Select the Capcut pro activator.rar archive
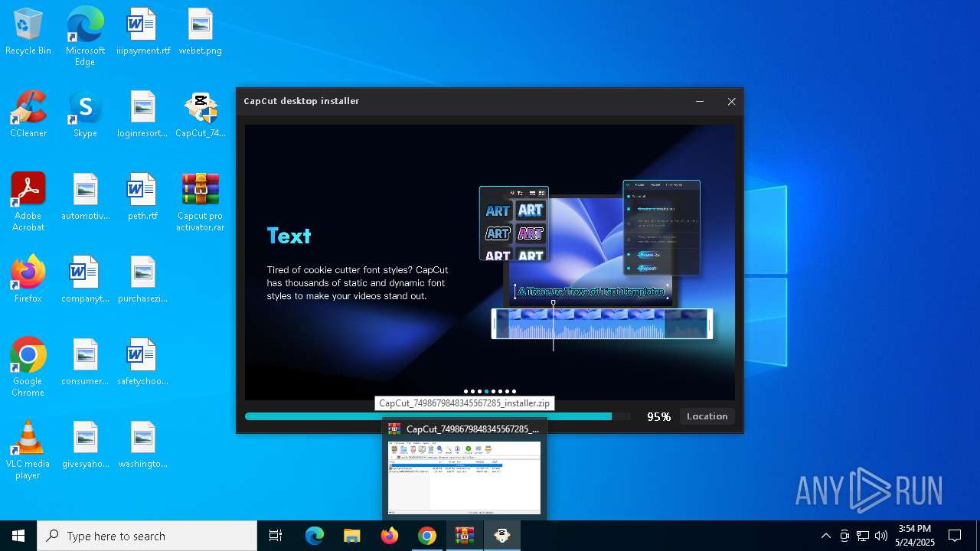 (200, 202)
